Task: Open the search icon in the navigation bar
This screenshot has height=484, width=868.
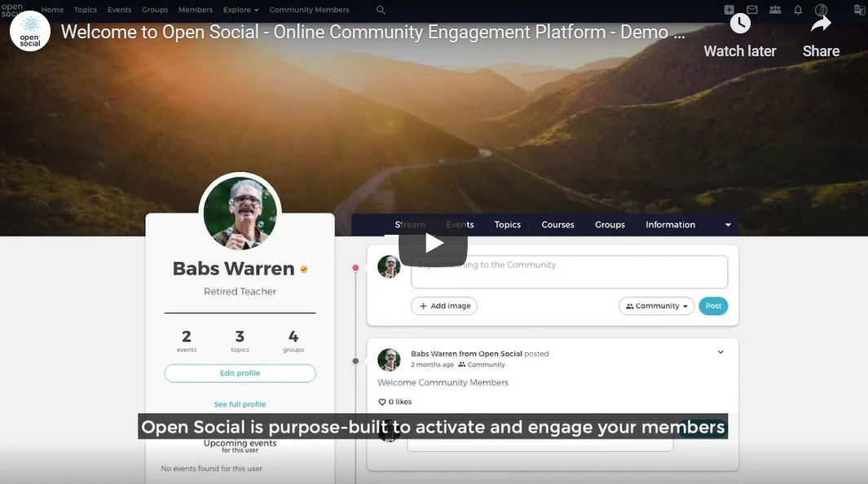Action: pyautogui.click(x=380, y=10)
